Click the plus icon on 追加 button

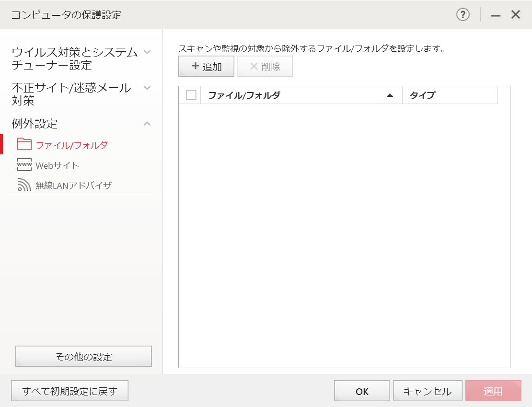195,66
